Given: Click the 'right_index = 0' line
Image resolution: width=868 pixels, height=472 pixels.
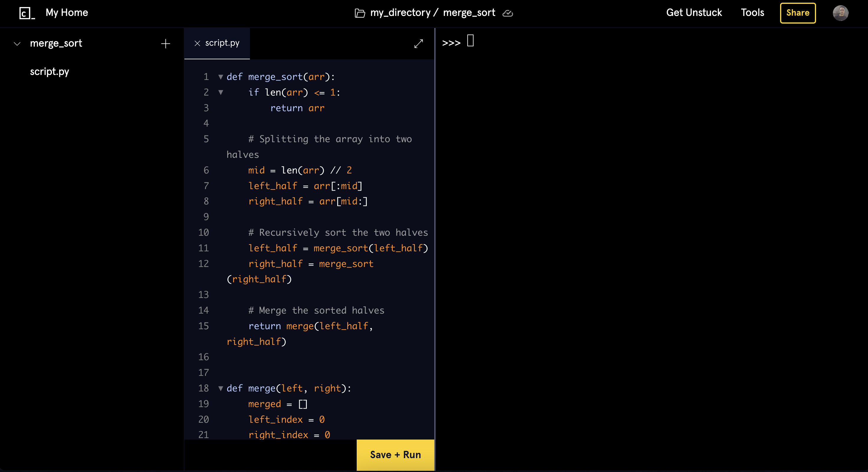Looking at the screenshot, I should 289,435.
